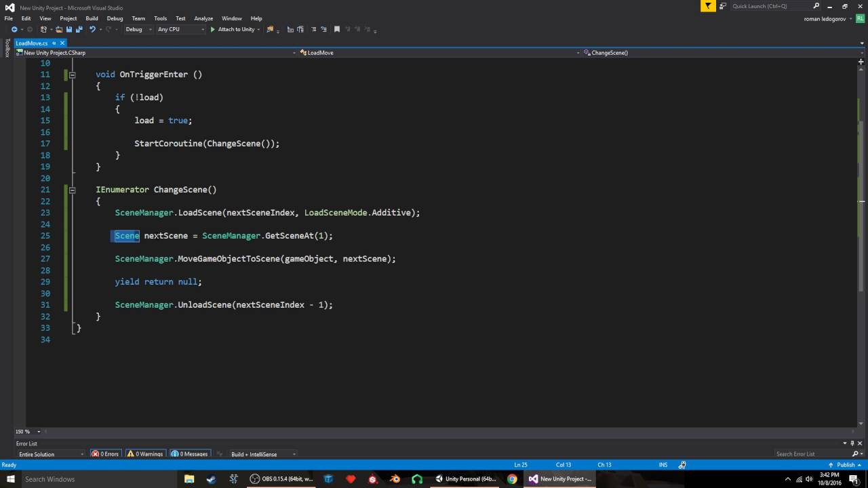Open the Edit menu

(x=26, y=18)
